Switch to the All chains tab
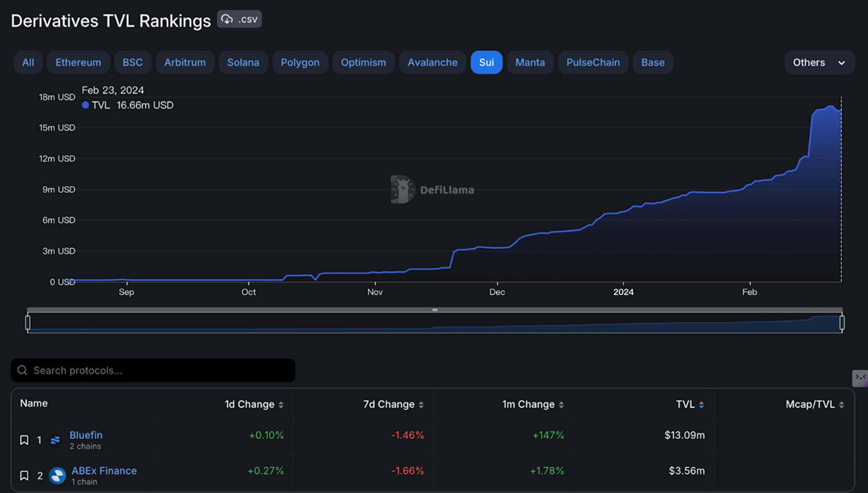868x493 pixels. pos(28,62)
